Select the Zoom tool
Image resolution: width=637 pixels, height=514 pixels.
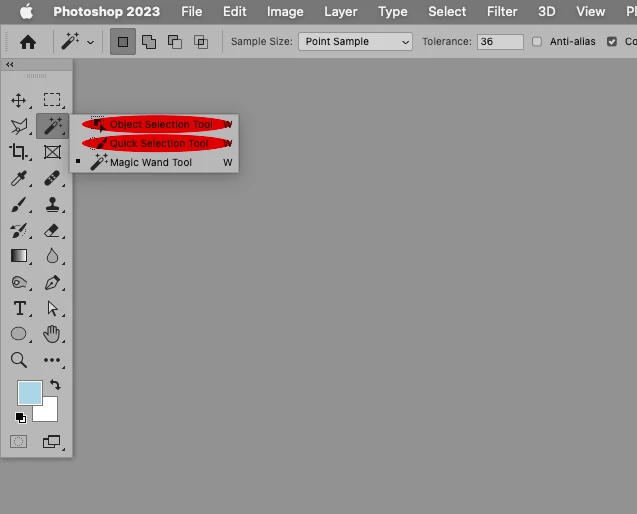pyautogui.click(x=19, y=360)
